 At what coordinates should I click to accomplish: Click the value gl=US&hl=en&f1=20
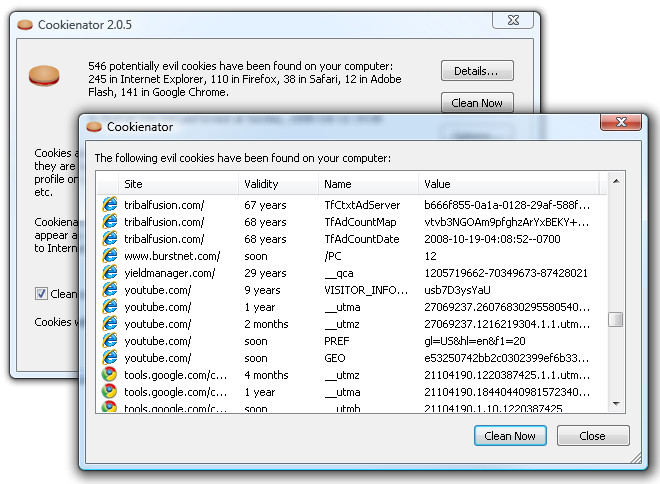point(475,341)
